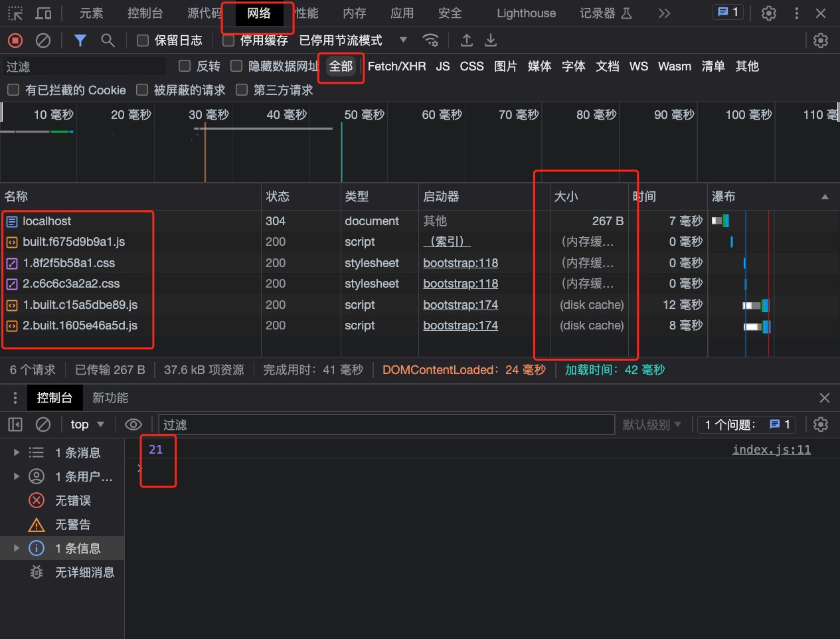The image size is (840, 639).
Task: Create a live expression eye icon
Action: 133,424
